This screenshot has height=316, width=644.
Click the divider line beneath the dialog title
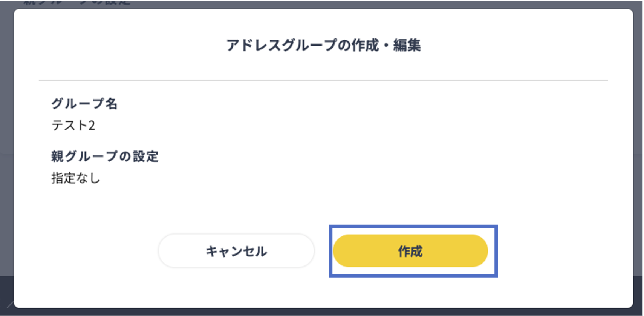(x=323, y=80)
